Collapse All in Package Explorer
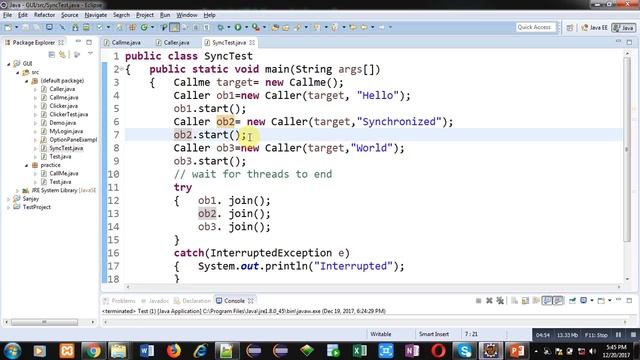 point(51,54)
